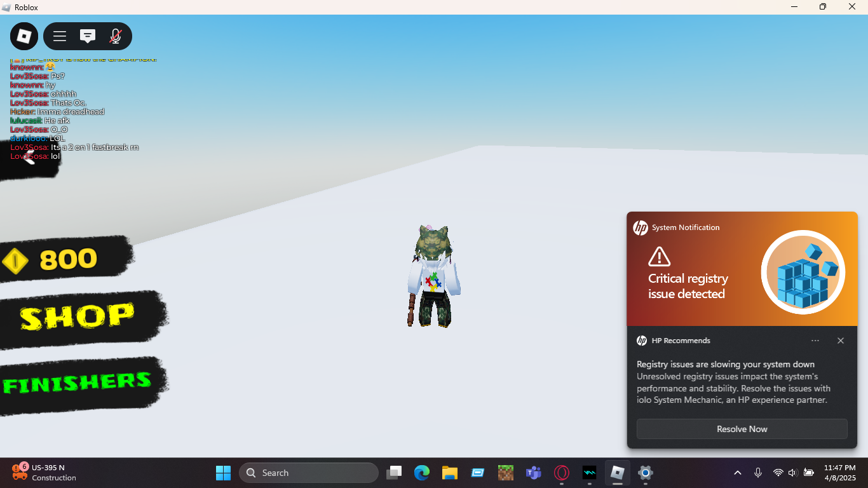
Task: Switch to Roblox taskbar icon
Action: tap(618, 473)
